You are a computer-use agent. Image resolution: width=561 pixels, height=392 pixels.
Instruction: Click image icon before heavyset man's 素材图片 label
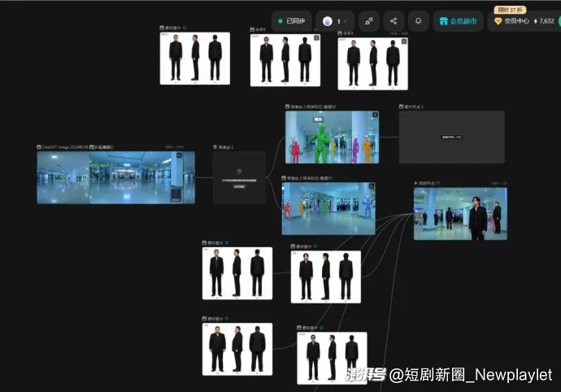tap(204, 319)
